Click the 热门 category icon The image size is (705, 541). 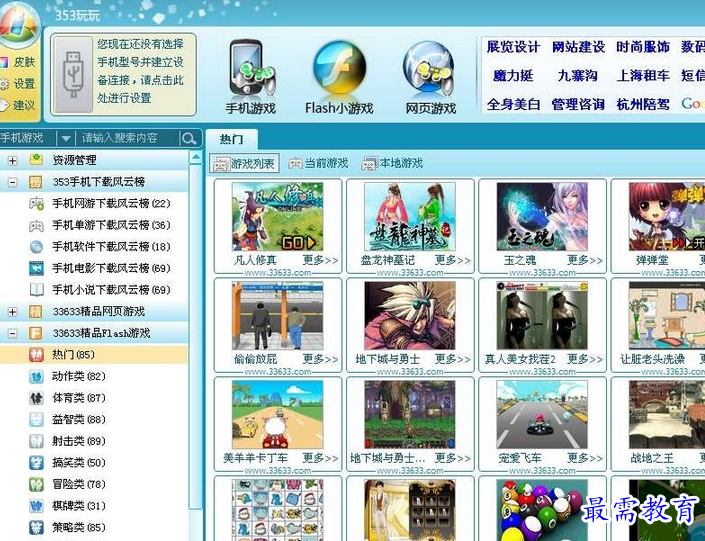36,354
